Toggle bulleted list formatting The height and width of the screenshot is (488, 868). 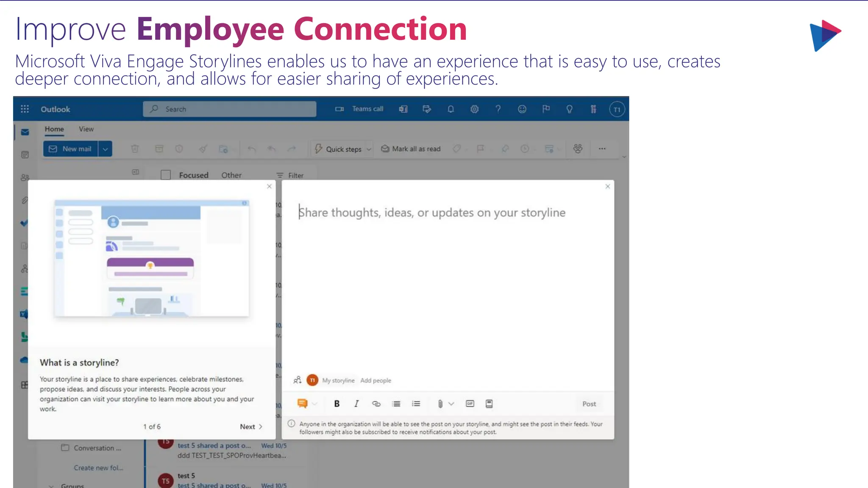[x=396, y=404]
